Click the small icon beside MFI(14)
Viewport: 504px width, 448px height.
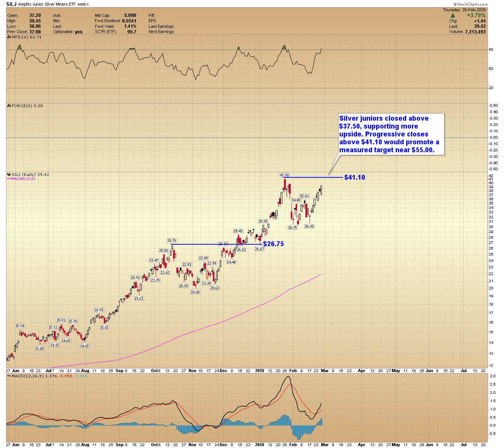click(x=9, y=37)
